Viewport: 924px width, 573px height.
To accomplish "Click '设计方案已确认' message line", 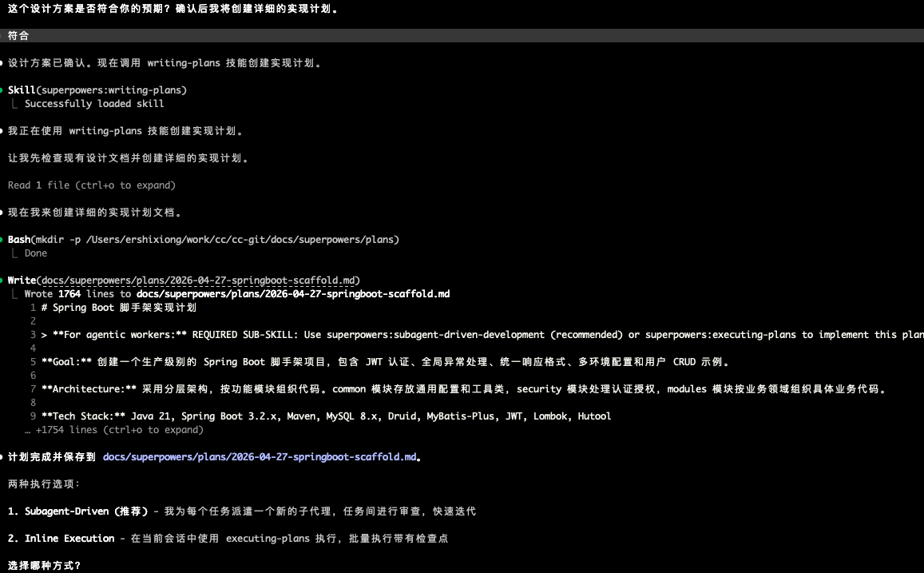I will click(x=165, y=63).
